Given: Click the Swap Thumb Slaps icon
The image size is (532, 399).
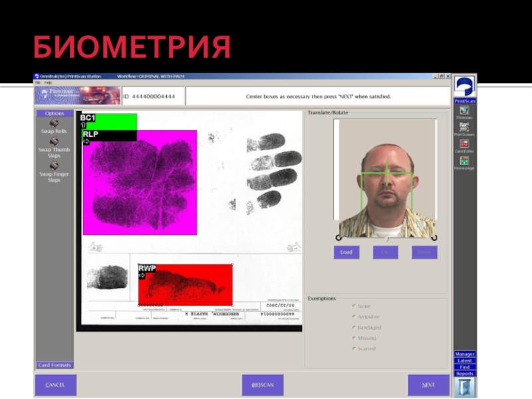Looking at the screenshot, I should pyautogui.click(x=54, y=141).
